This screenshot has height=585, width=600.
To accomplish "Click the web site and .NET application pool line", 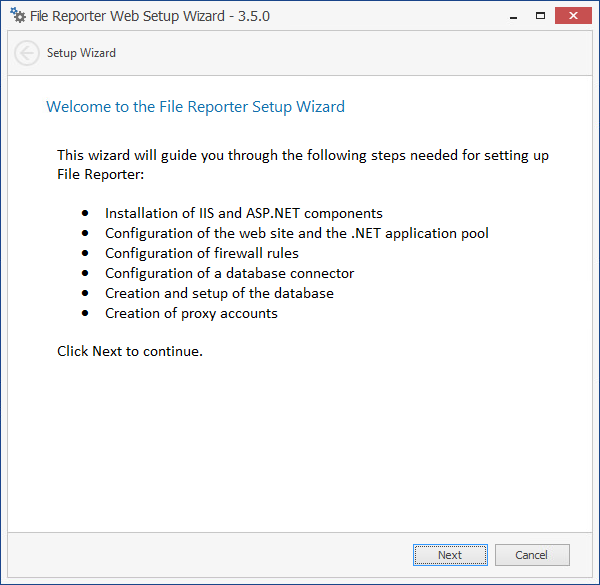I will click(x=296, y=233).
